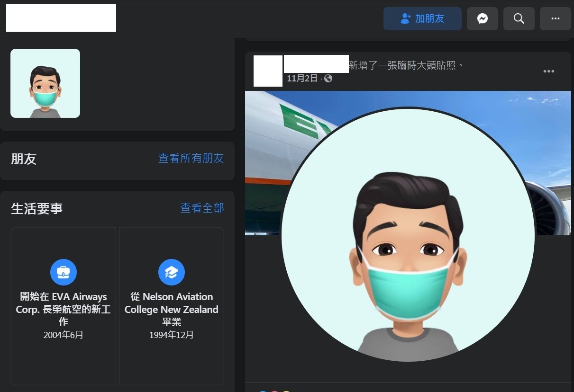Click 查看全部 beside 生活要事

pyautogui.click(x=202, y=208)
